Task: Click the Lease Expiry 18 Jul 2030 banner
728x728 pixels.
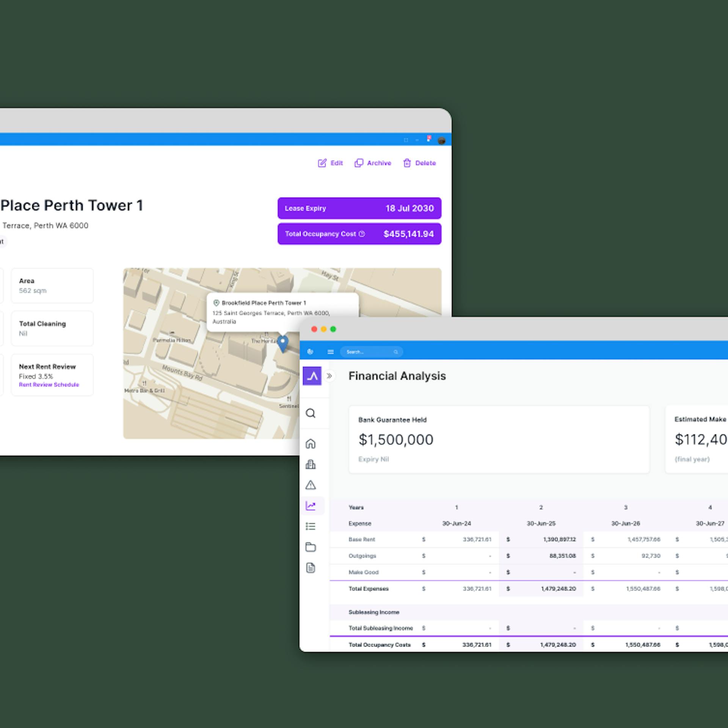Action: pyautogui.click(x=359, y=208)
